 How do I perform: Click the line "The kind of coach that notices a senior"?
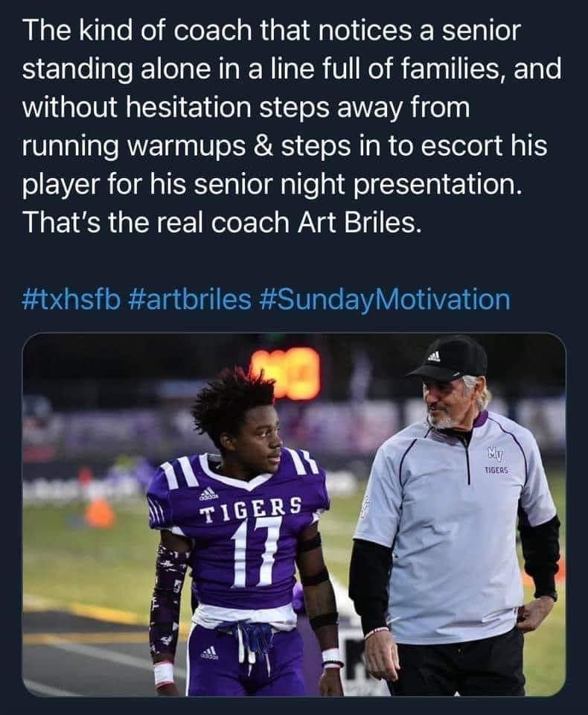pyautogui.click(x=271, y=30)
